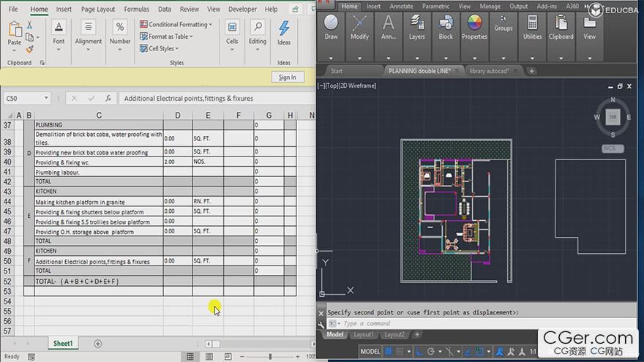Toggle MODEL space button in status bar
Screen dimensions: 644x362
[370, 351]
